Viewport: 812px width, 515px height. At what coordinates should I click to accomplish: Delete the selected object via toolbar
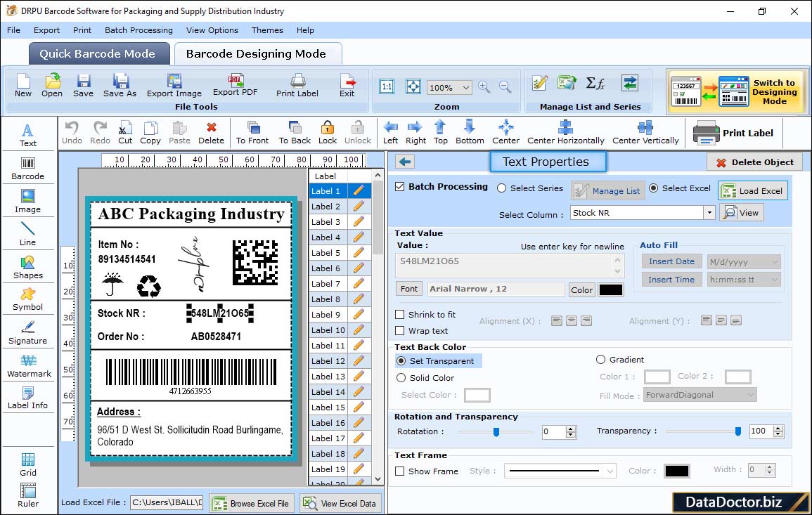(212, 133)
